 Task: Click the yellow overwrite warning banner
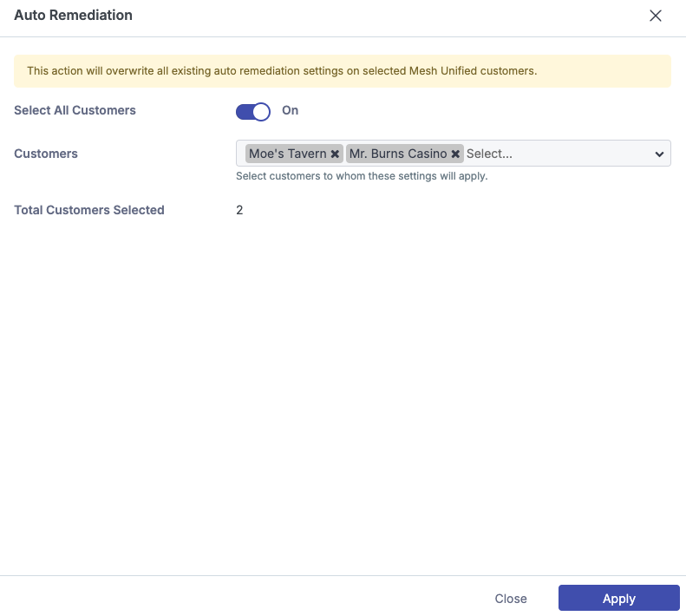(343, 71)
